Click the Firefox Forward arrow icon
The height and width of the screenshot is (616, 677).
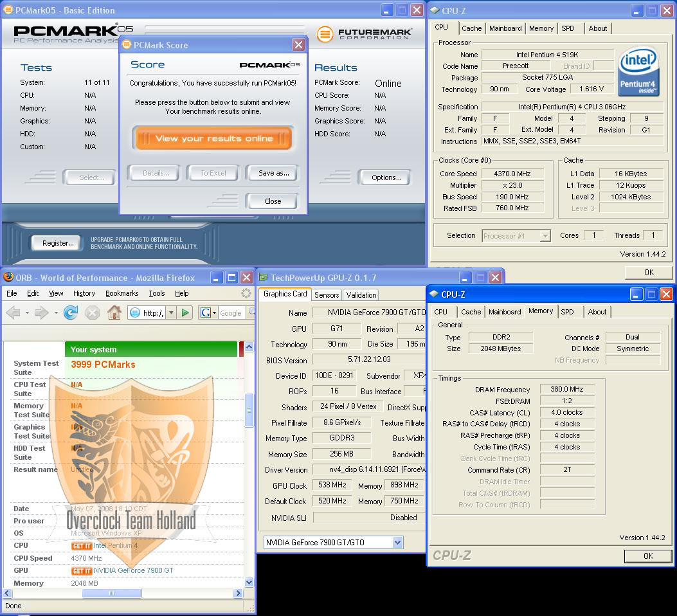tap(41, 313)
